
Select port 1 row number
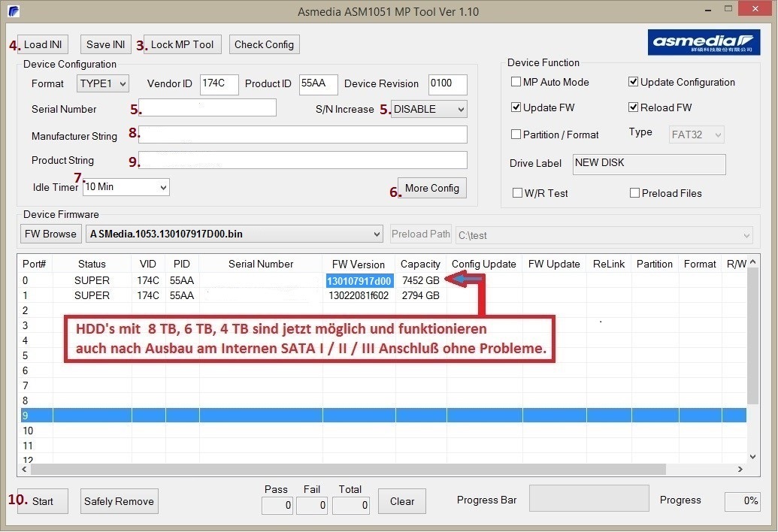pyautogui.click(x=26, y=295)
